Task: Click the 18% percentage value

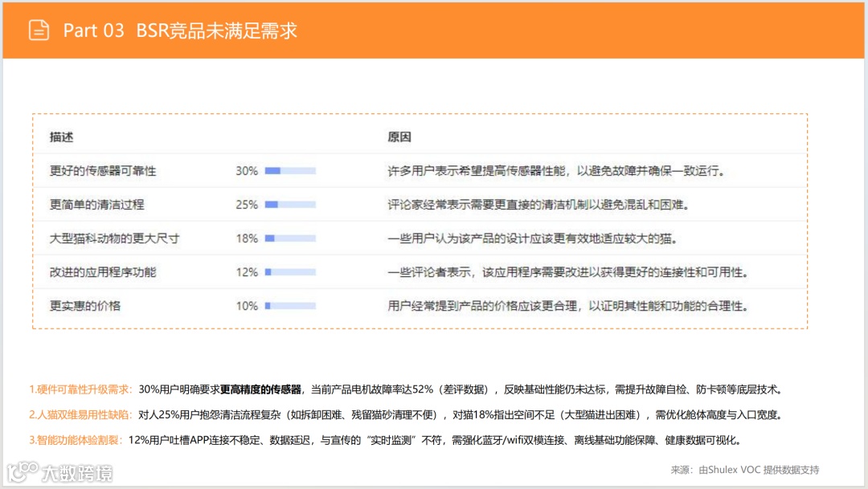Action: point(247,238)
